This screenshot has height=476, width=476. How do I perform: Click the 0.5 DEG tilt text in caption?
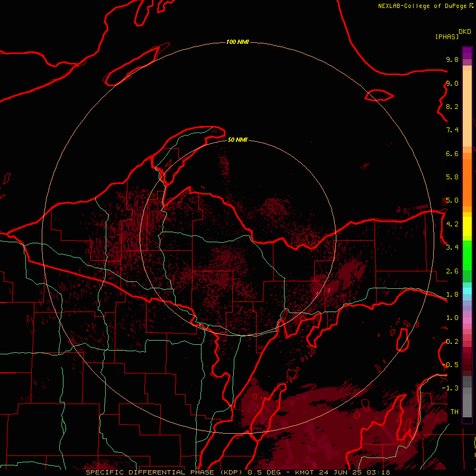(x=264, y=472)
